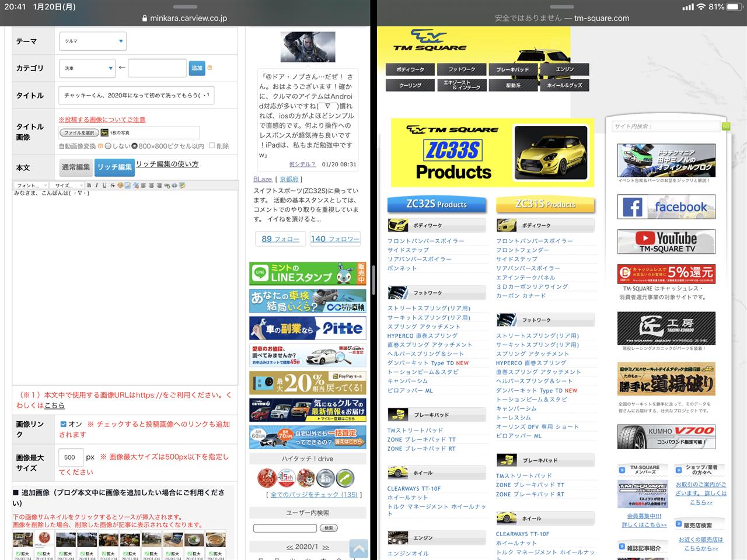This screenshot has width=747, height=560.
Task: Open the ZC33S Products banner image
Action: (493, 153)
